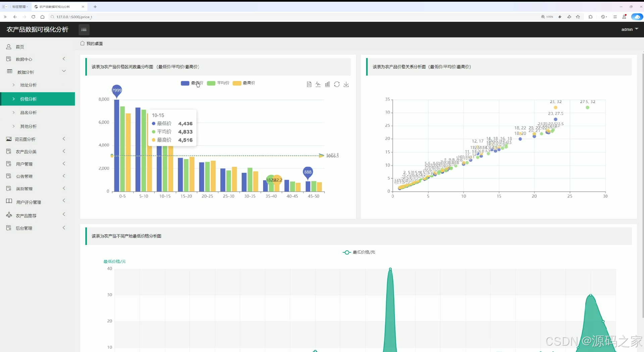Expand the 词云图分析 sidebar menu

(37, 139)
